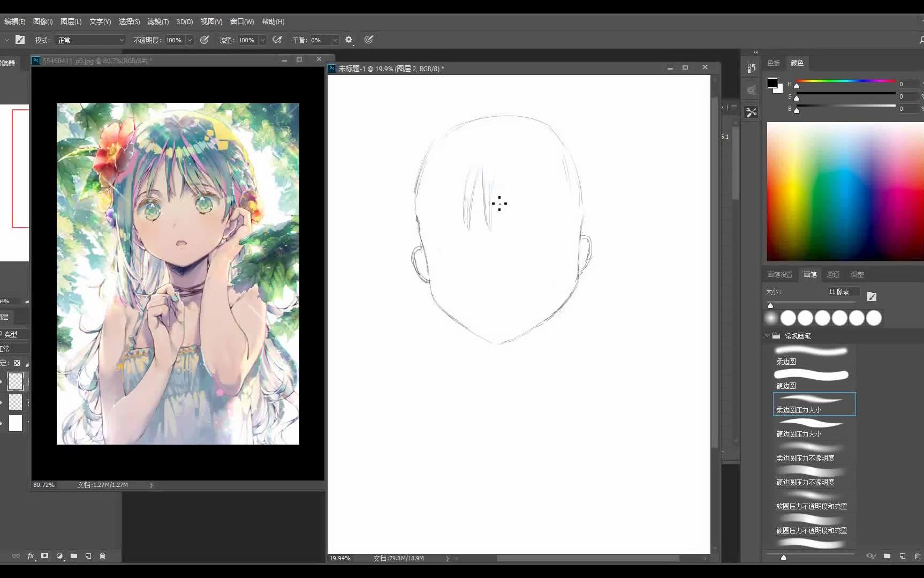This screenshot has height=578, width=924.
Task: Open the brush settings crossed-tools icon in dock
Action: pyautogui.click(x=752, y=112)
